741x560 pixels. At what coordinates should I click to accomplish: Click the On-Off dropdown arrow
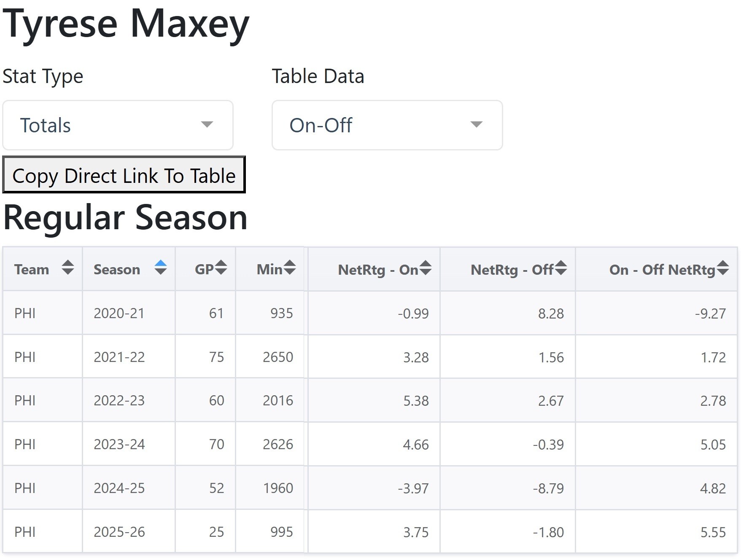pos(476,124)
